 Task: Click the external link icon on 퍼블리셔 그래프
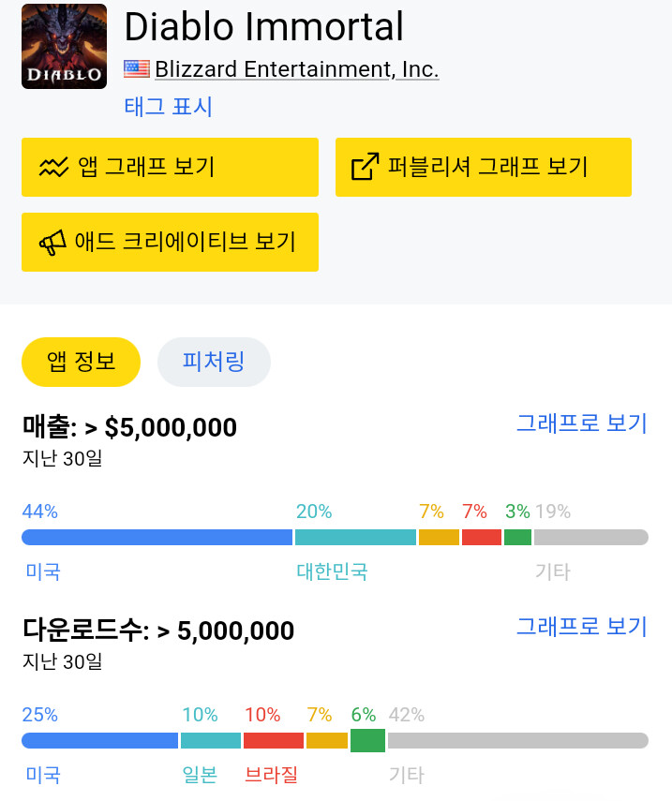coord(365,168)
